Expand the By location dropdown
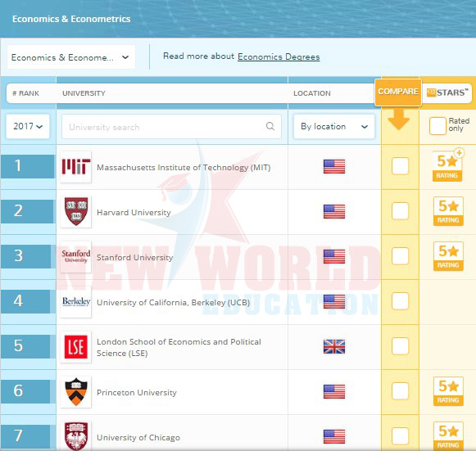Image resolution: width=476 pixels, height=451 pixels. tap(334, 127)
